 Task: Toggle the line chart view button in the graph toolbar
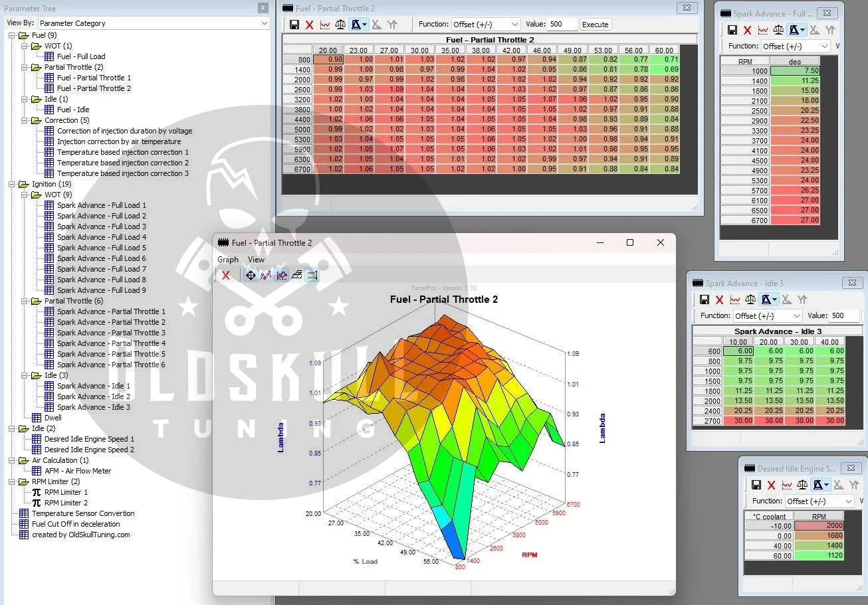coord(266,275)
